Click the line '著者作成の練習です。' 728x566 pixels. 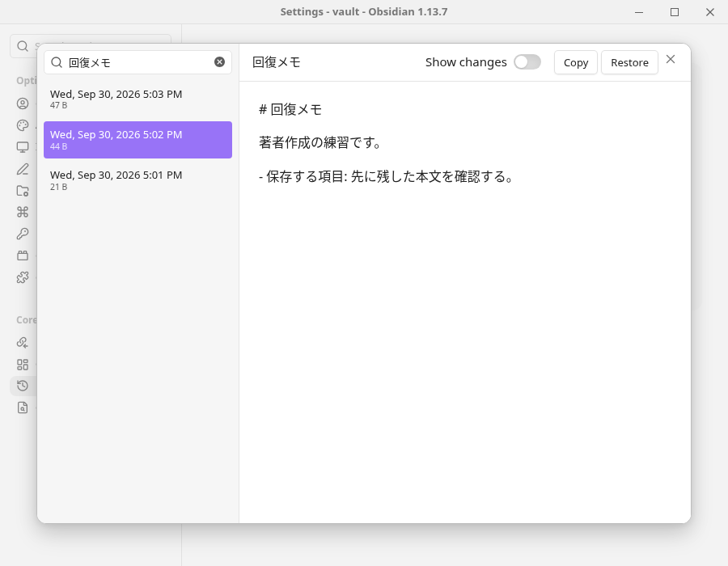coord(320,142)
